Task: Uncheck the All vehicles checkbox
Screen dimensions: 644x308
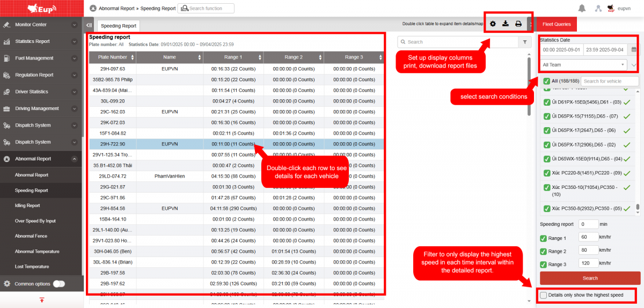Action: coord(546,81)
